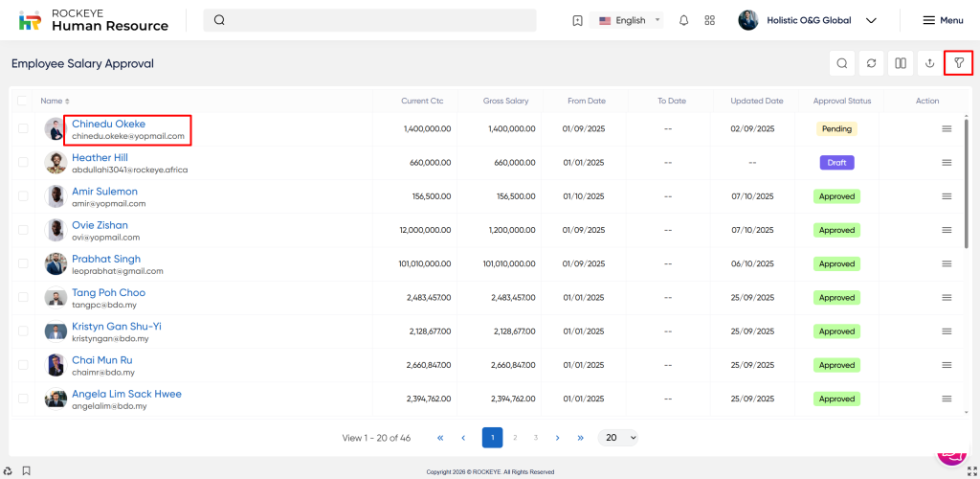
Task: Open Prabhat Singh employee link
Action: pos(106,259)
